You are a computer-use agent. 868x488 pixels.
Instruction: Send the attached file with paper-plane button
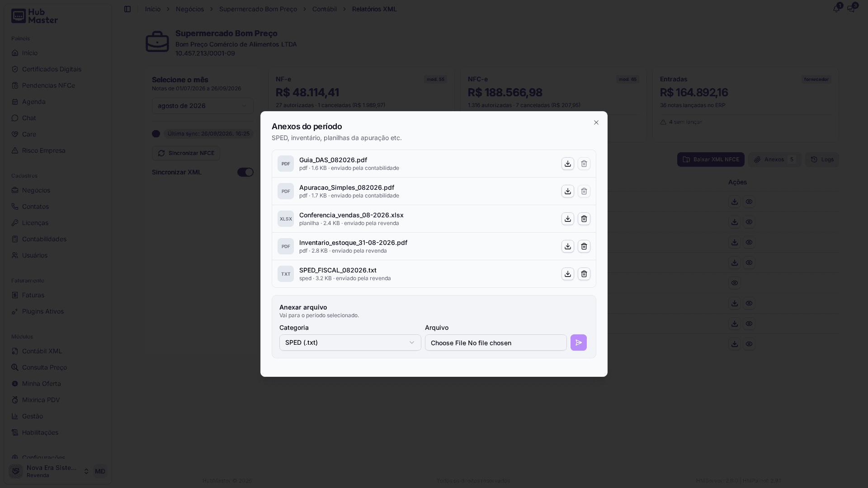click(x=579, y=343)
